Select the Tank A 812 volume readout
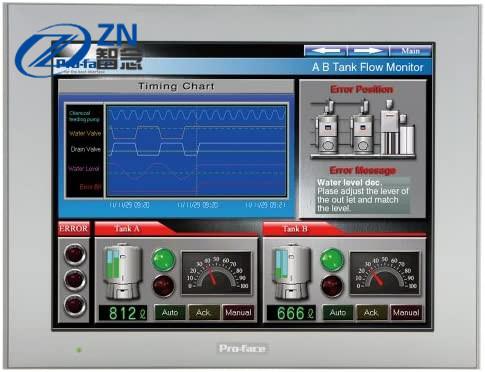Viewport: 485px width, 372px height. point(123,313)
